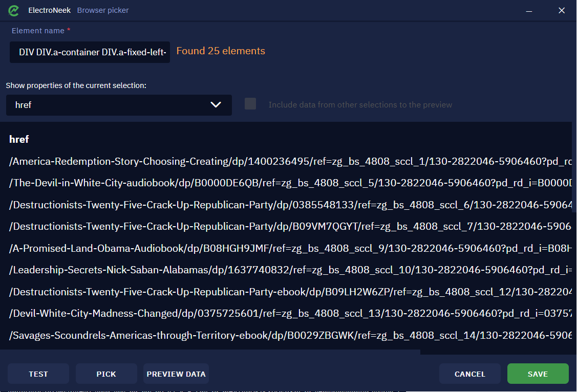Open PREVIEW DATA

point(176,374)
